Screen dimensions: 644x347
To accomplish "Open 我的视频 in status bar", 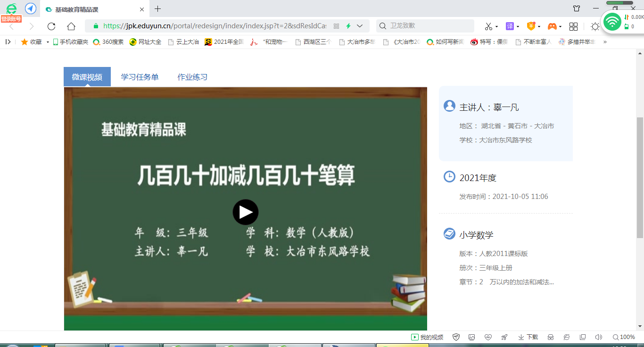I will tap(427, 337).
